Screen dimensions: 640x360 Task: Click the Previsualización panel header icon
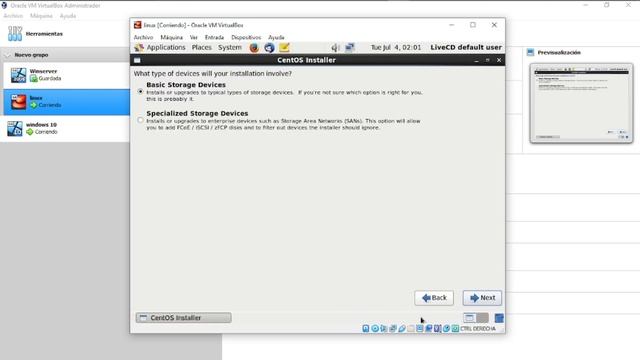tap(530, 52)
